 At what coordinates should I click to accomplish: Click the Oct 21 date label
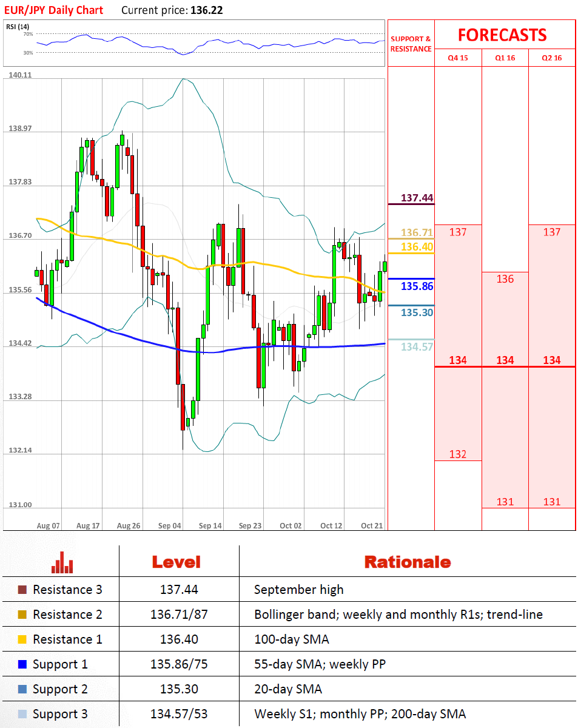pyautogui.click(x=372, y=525)
